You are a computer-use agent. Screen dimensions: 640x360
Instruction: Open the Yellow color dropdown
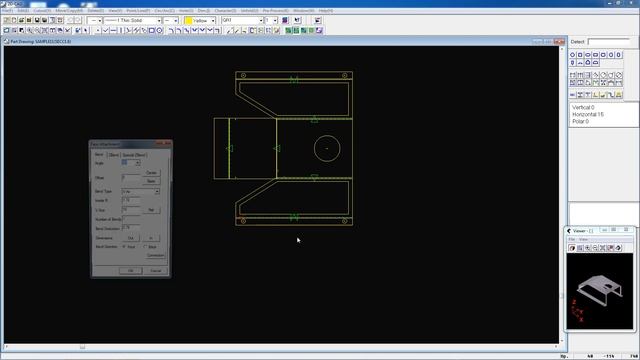click(213, 20)
